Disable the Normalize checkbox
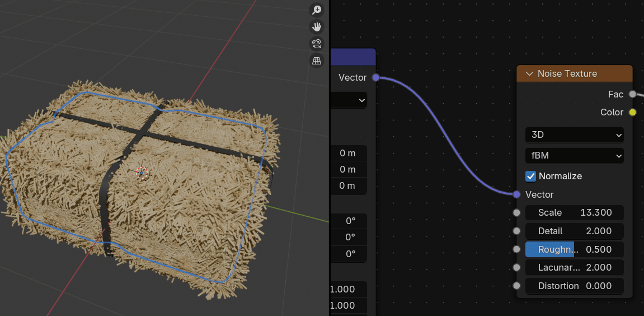This screenshot has width=644, height=316. (531, 176)
